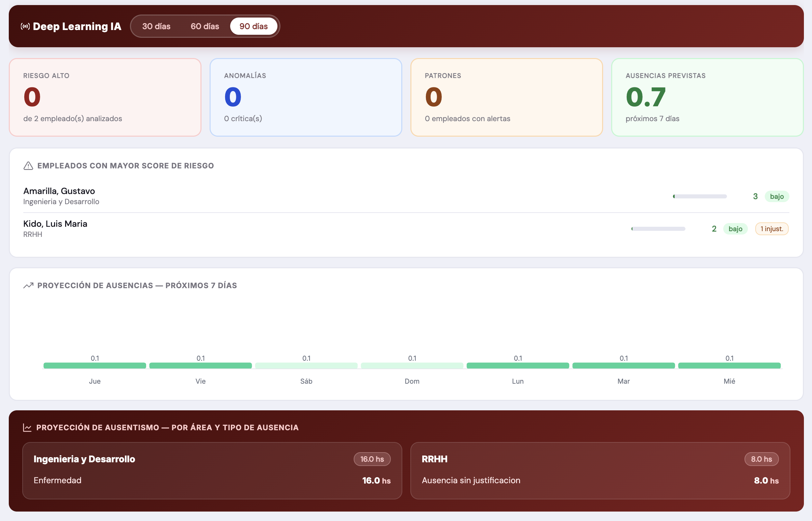Screen dimensions: 812x521
Task: Click the 16.0 hs badge on Ingenieria y Desarrollo
Action: click(x=372, y=460)
